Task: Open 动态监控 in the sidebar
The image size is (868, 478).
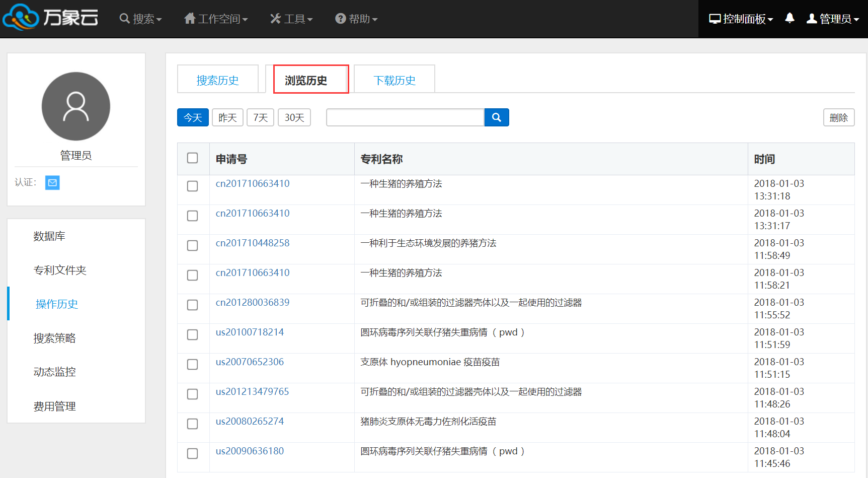Action: coord(54,372)
